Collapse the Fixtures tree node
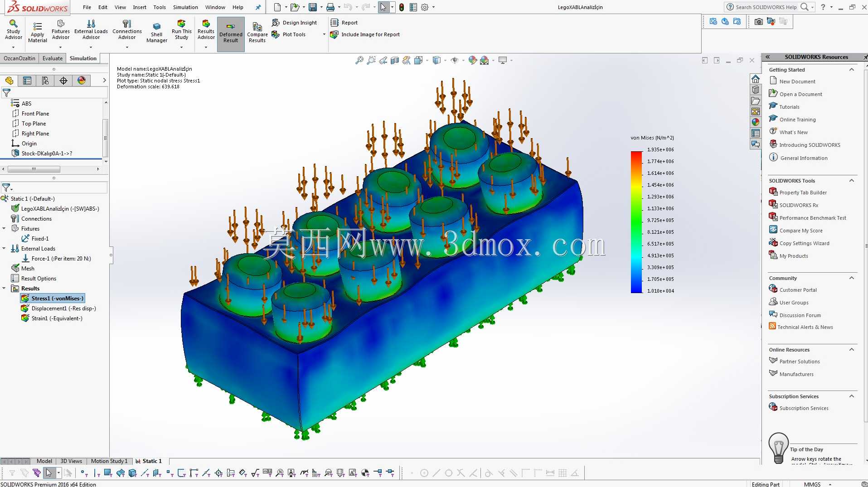 tap(4, 229)
